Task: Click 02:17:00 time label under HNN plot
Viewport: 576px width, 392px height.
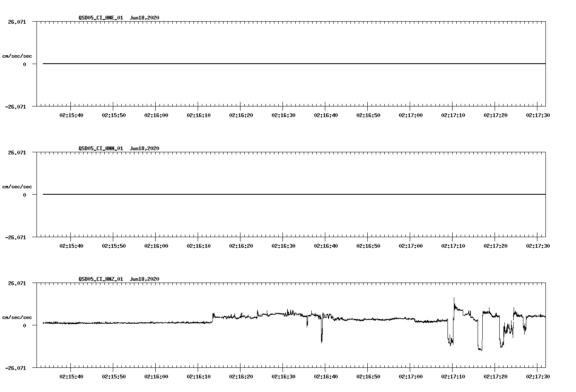Action: (411, 246)
